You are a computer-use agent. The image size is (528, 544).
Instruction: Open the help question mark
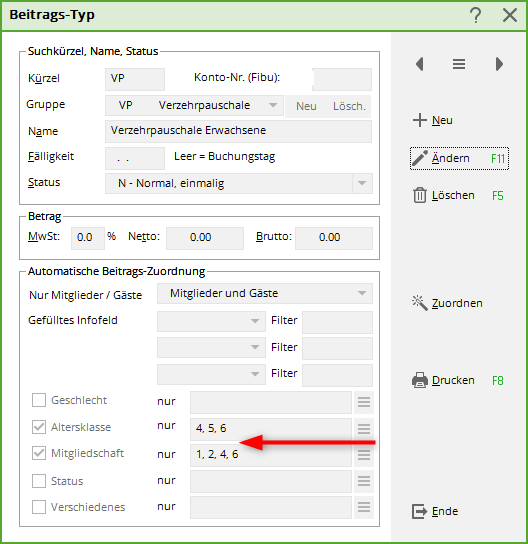point(476,16)
